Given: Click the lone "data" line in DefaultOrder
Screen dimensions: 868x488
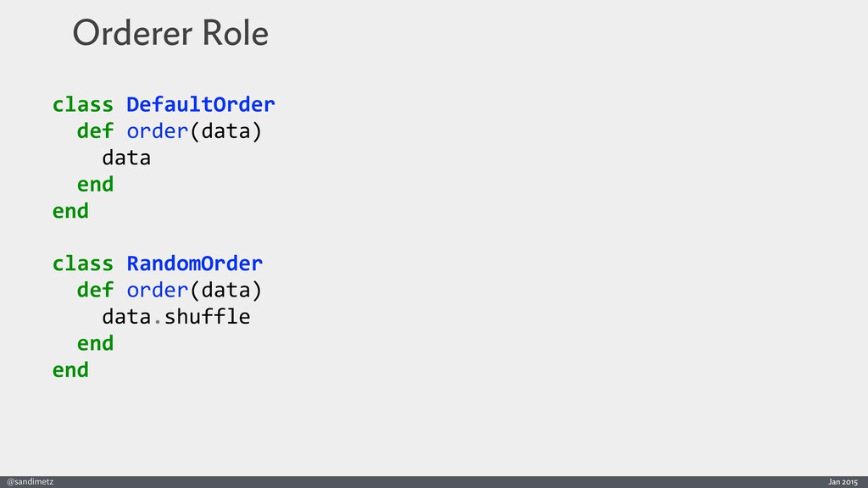Looking at the screenshot, I should pyautogui.click(x=126, y=158).
